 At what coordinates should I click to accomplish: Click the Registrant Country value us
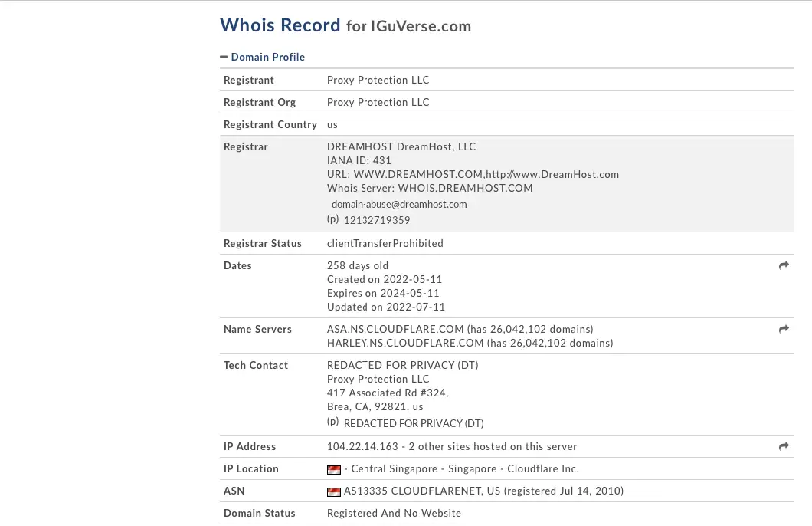click(x=332, y=125)
